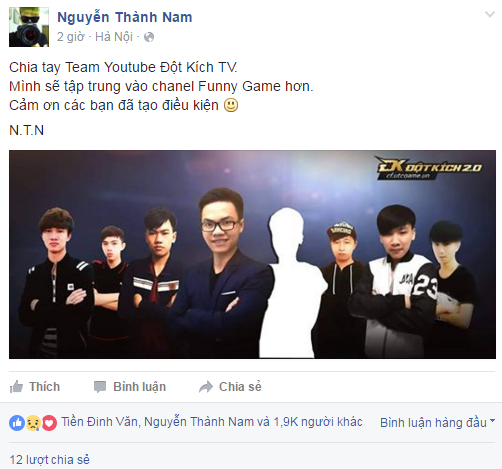
Task: Expand Bình luận hàng đầu sort dropdown
Action: pyautogui.click(x=437, y=423)
